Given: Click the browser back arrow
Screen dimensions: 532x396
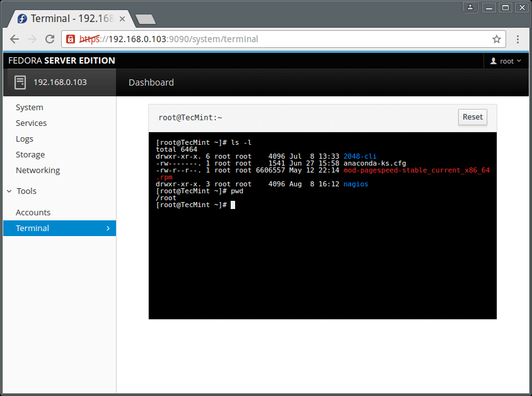Looking at the screenshot, I should point(14,39).
